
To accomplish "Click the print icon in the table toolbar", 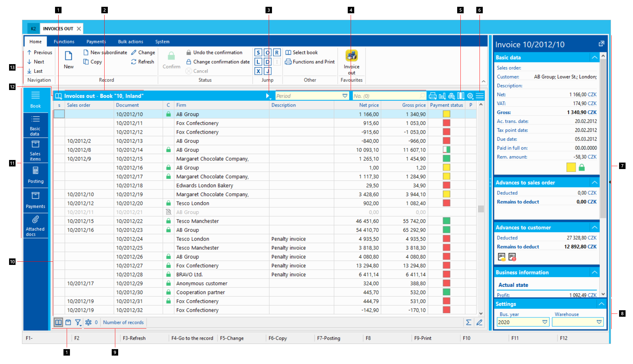I will (432, 96).
